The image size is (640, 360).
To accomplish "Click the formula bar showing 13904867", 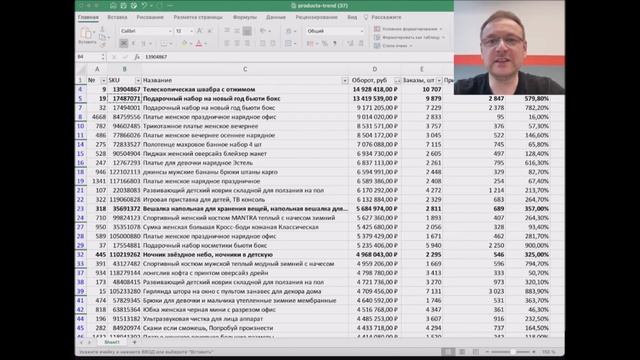I will [298, 57].
